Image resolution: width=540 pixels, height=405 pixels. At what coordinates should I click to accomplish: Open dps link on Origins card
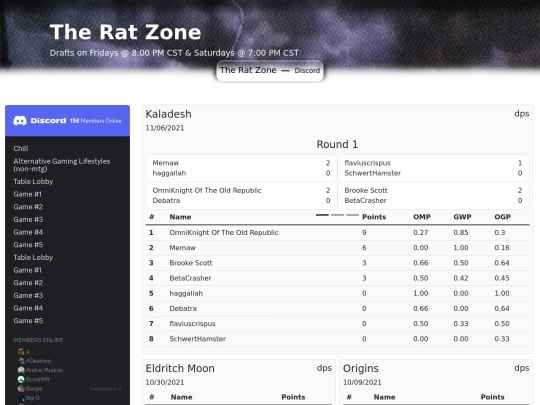click(x=522, y=368)
